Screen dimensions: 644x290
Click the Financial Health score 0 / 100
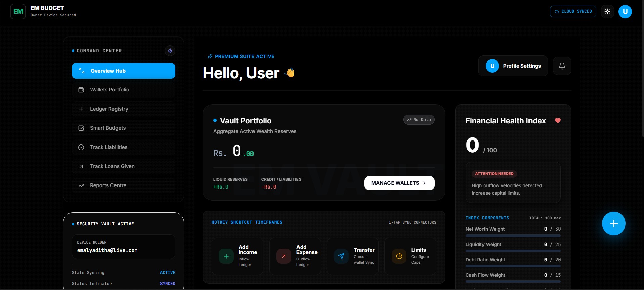pyautogui.click(x=481, y=146)
